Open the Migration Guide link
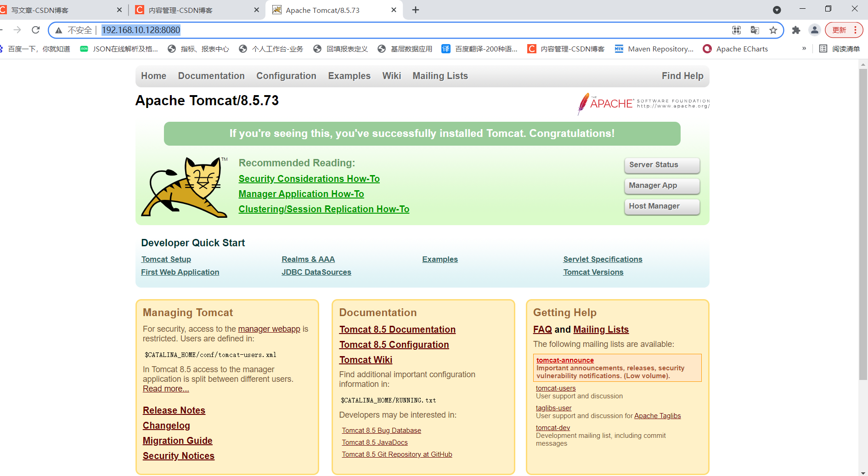Image resolution: width=868 pixels, height=476 pixels. 177,441
